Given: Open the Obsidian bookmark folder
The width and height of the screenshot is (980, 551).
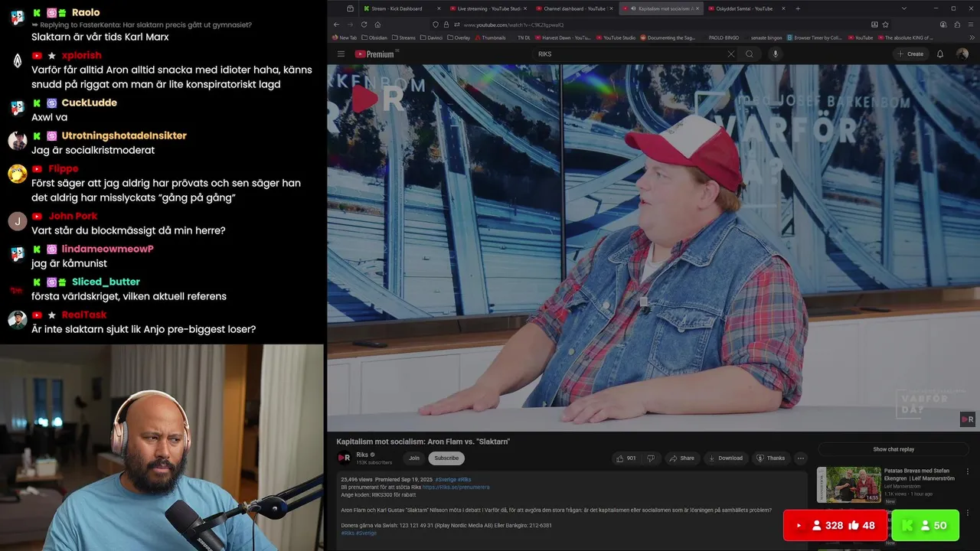Looking at the screenshot, I should pos(374,37).
